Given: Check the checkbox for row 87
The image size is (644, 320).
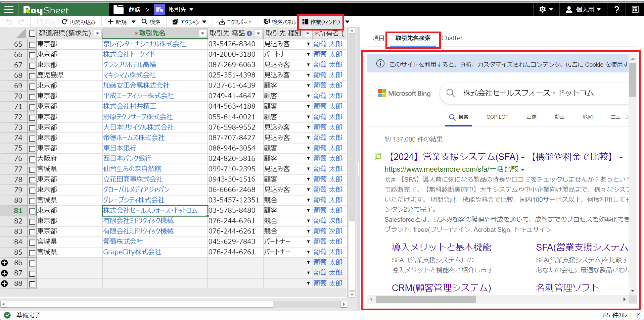Looking at the screenshot, I should [x=32, y=273].
